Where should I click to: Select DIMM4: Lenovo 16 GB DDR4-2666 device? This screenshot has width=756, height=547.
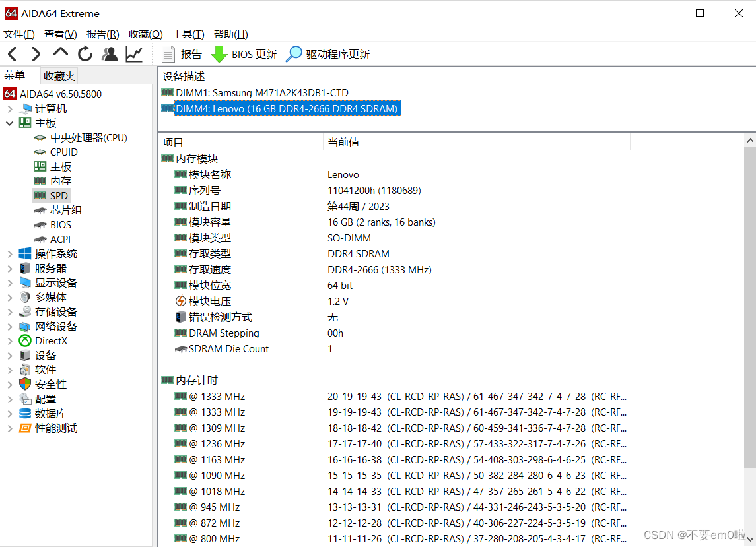click(x=287, y=109)
